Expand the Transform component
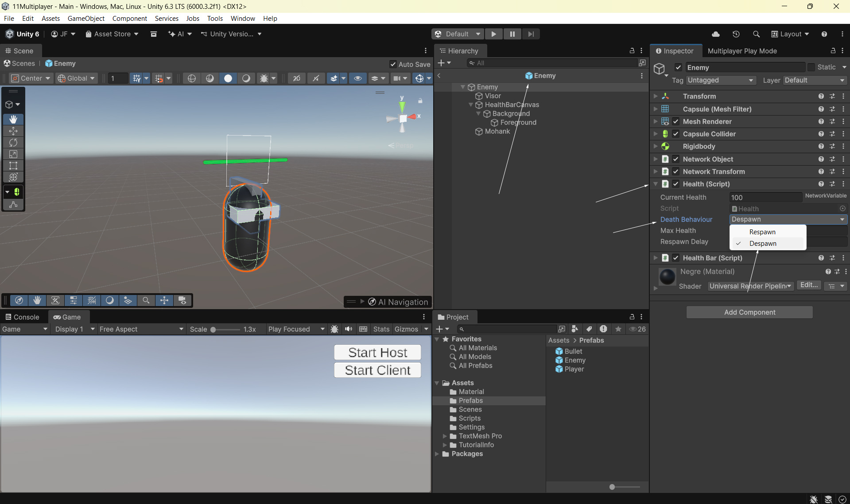 coord(656,96)
